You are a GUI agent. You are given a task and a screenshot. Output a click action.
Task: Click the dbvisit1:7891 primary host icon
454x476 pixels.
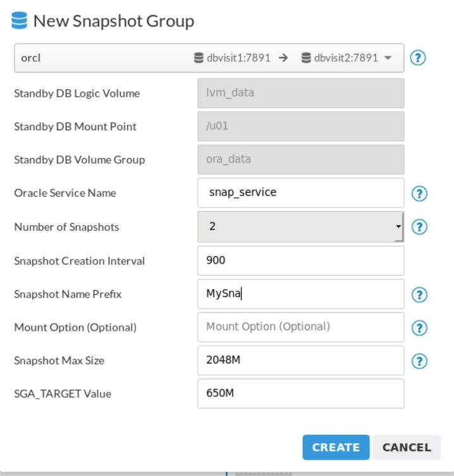(x=199, y=58)
